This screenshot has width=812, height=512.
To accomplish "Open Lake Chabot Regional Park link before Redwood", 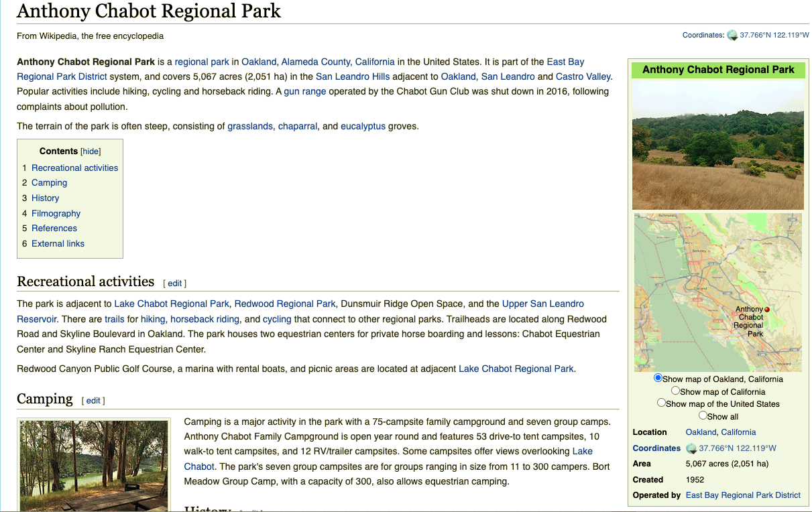I will click(x=172, y=304).
